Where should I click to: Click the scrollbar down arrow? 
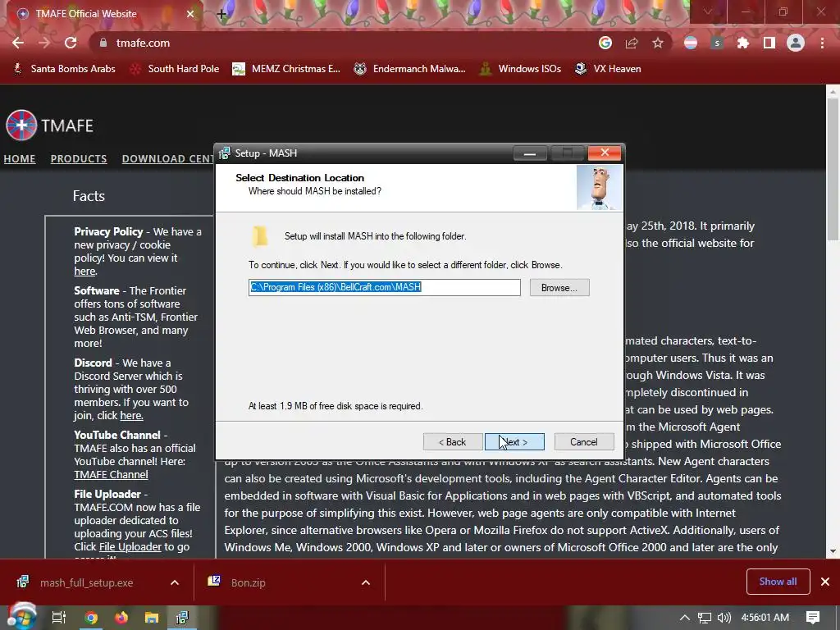click(x=833, y=551)
